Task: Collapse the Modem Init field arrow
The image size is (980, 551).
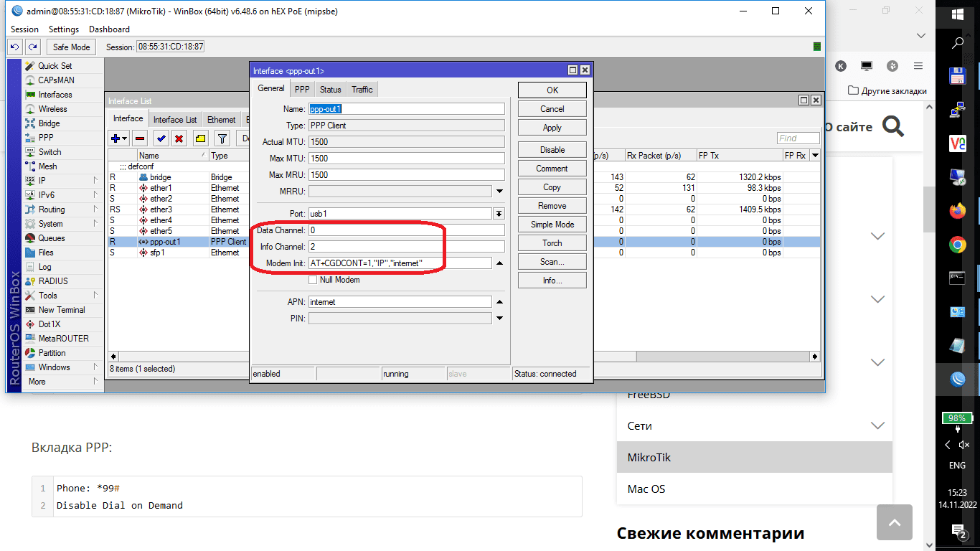Action: tap(499, 263)
